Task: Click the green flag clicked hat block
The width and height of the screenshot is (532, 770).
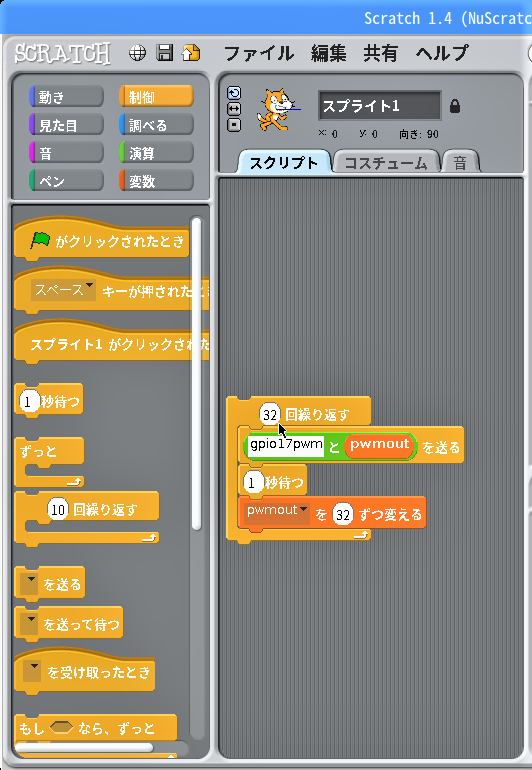Action: (x=102, y=240)
